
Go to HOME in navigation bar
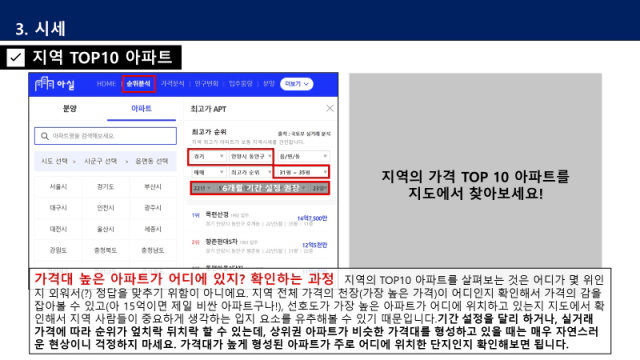pos(106,84)
